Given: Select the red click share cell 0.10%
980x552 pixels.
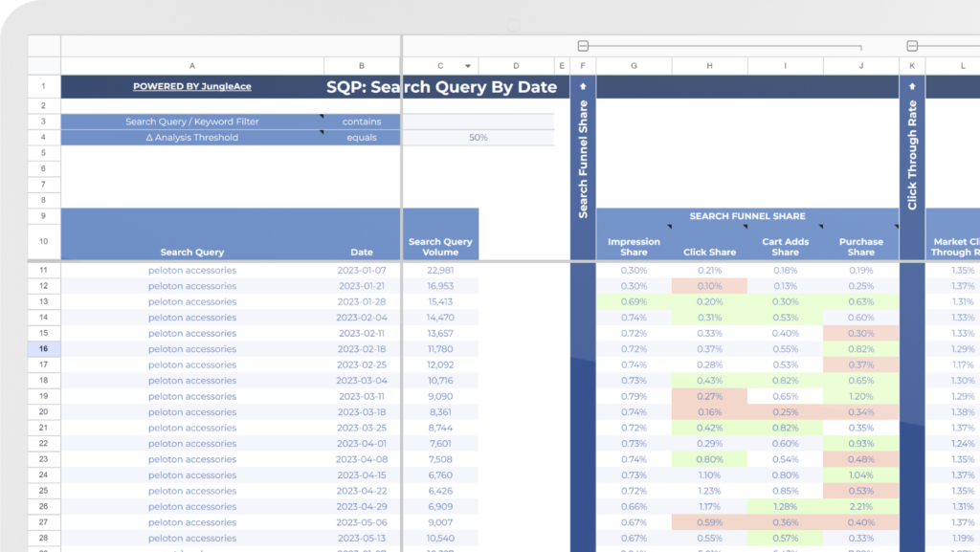Looking at the screenshot, I should (709, 286).
